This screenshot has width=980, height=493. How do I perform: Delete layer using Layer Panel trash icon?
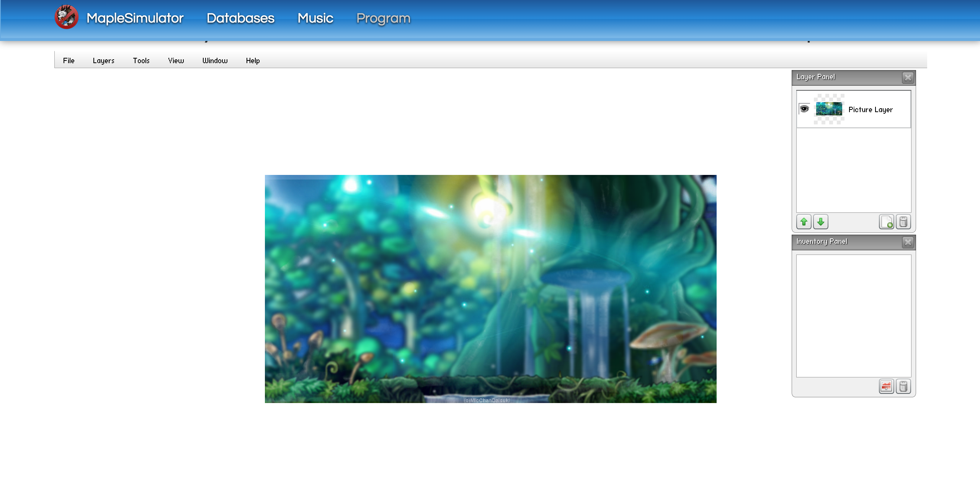pos(903,222)
